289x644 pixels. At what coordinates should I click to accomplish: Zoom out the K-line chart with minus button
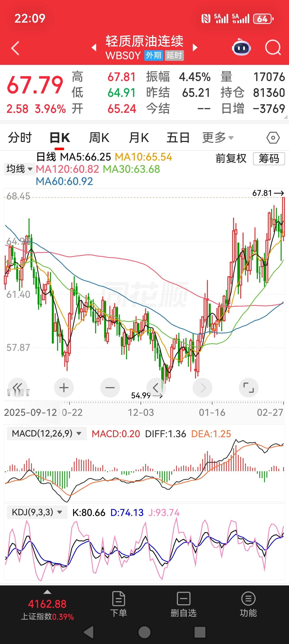coord(110,388)
